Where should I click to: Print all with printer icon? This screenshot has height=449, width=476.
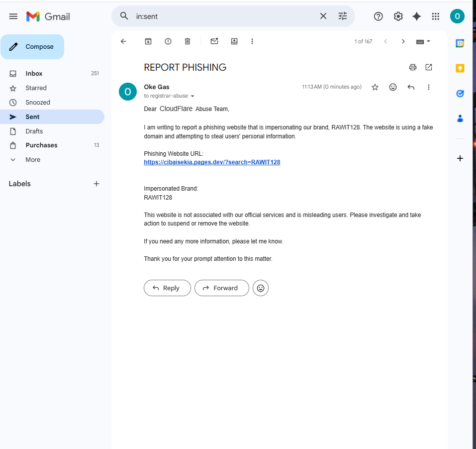tap(412, 67)
